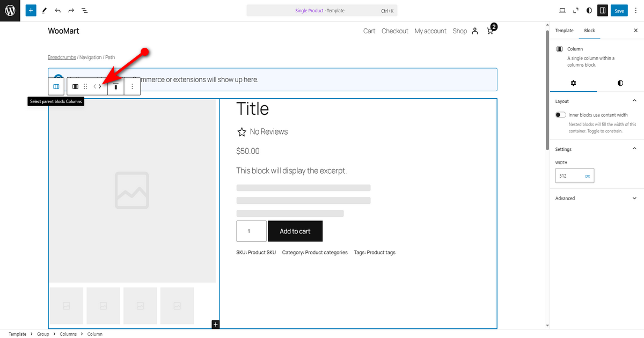Open the global Styles half-circle icon
Image resolution: width=644 pixels, height=338 pixels.
(589, 11)
